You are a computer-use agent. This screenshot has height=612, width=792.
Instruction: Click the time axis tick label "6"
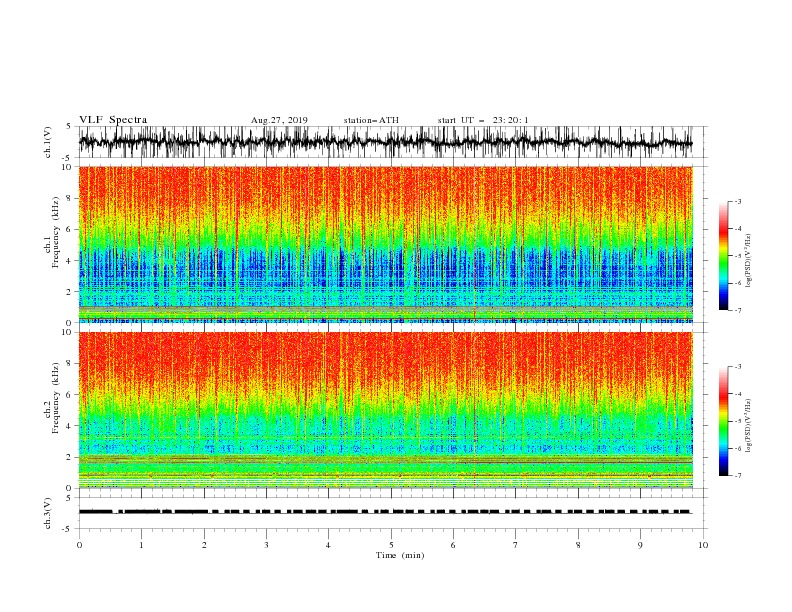453,545
